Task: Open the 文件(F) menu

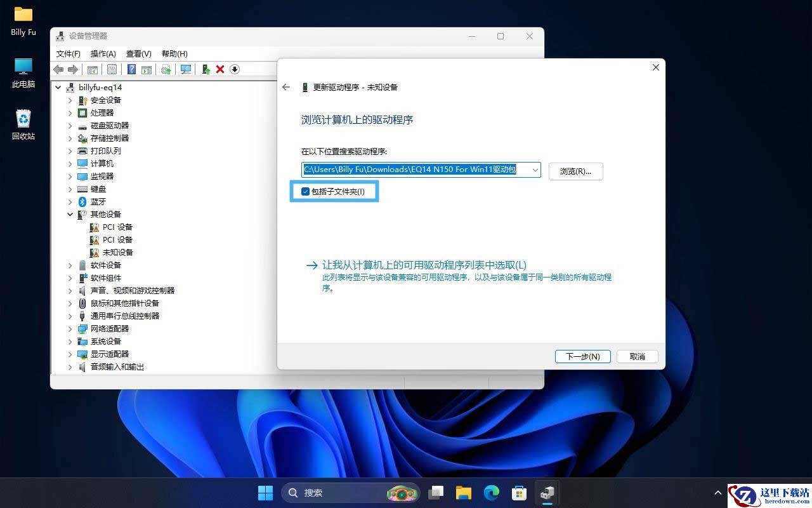Action: [x=69, y=54]
